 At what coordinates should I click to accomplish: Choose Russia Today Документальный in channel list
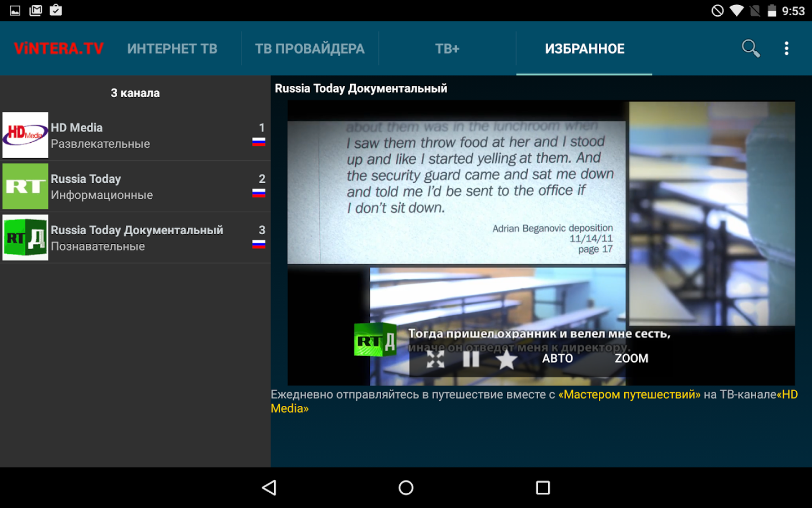tap(137, 230)
